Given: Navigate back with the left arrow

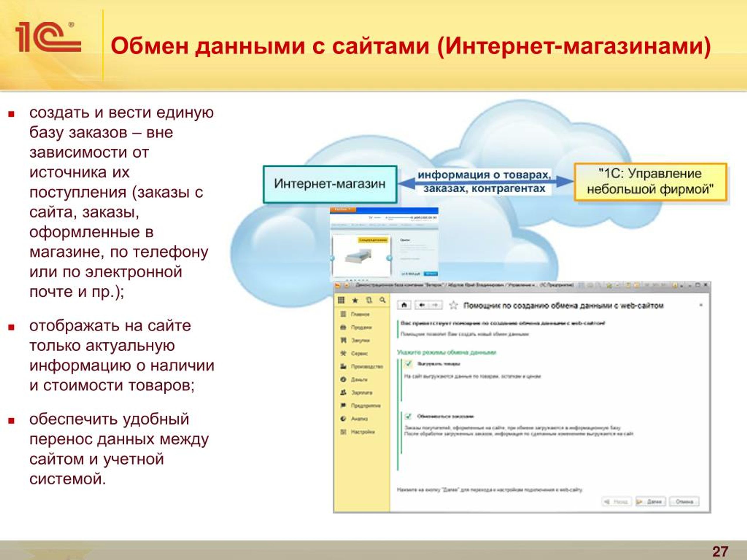Looking at the screenshot, I should 421,305.
